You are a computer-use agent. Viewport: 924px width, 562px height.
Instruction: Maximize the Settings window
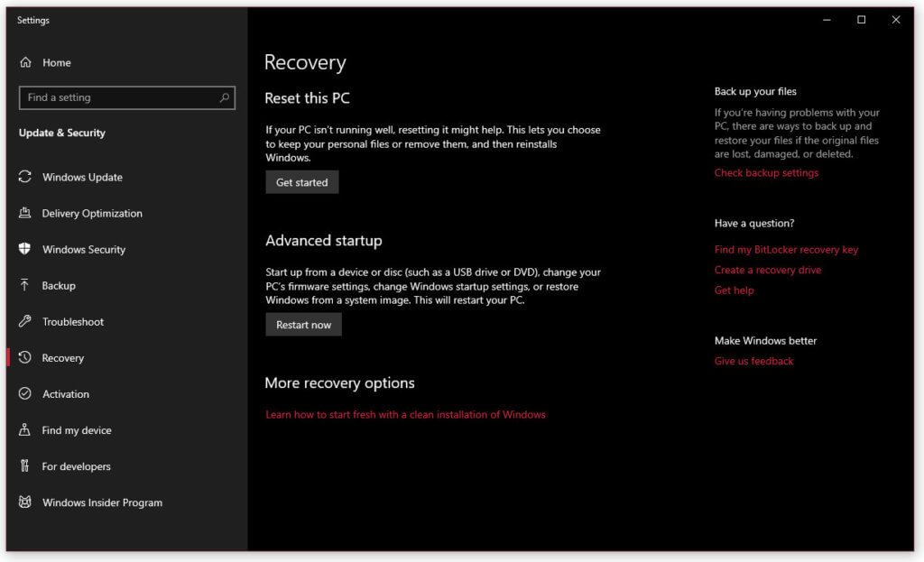(861, 20)
